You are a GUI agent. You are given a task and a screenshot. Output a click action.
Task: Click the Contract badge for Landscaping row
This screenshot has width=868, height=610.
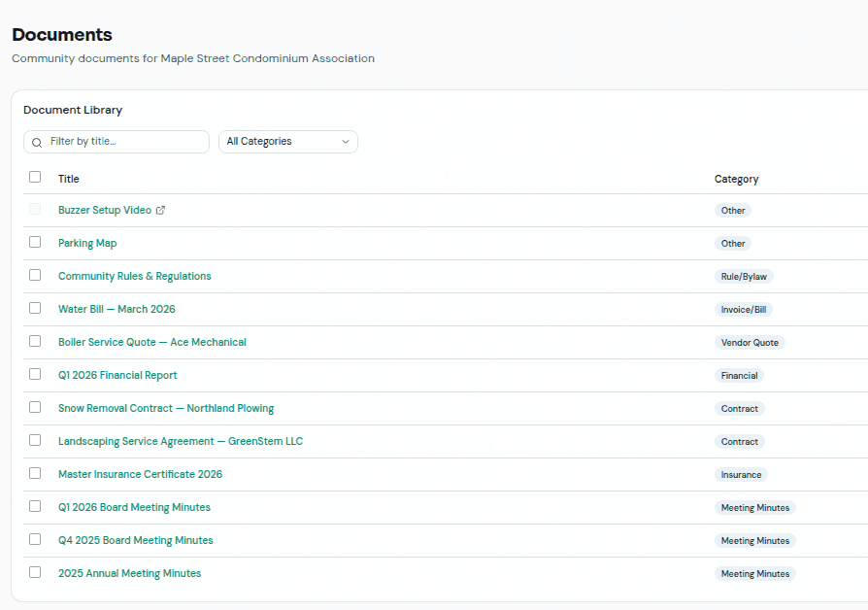[x=740, y=442]
